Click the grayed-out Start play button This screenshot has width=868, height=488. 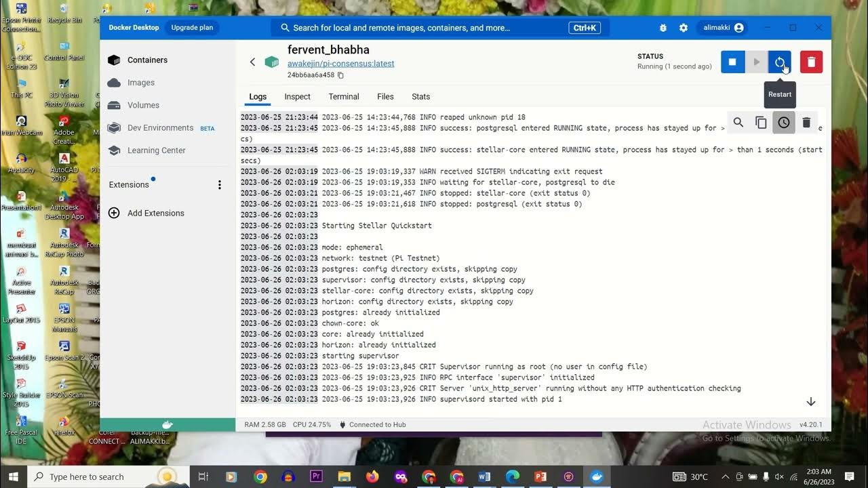pyautogui.click(x=756, y=62)
